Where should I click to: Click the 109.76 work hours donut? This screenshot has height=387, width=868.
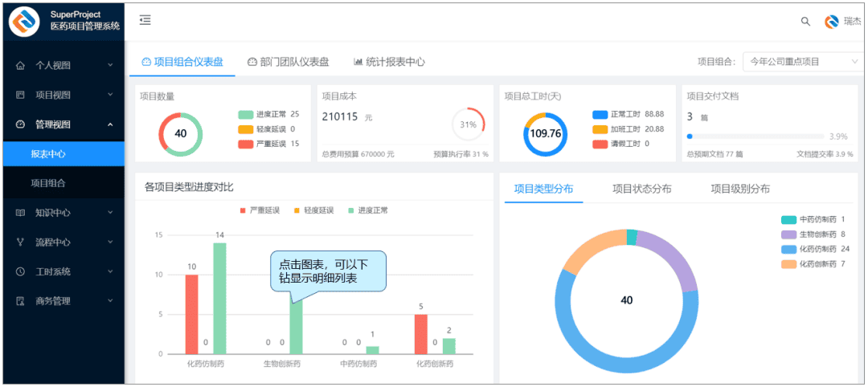545,134
